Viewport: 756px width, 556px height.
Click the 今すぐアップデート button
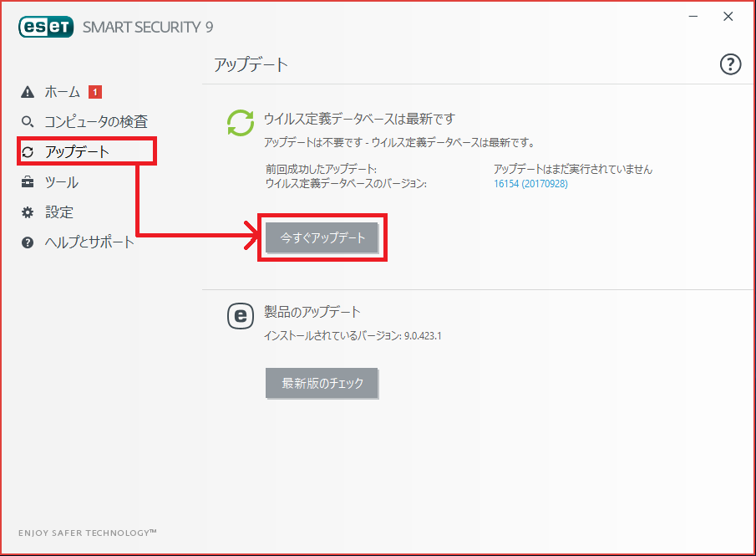322,237
